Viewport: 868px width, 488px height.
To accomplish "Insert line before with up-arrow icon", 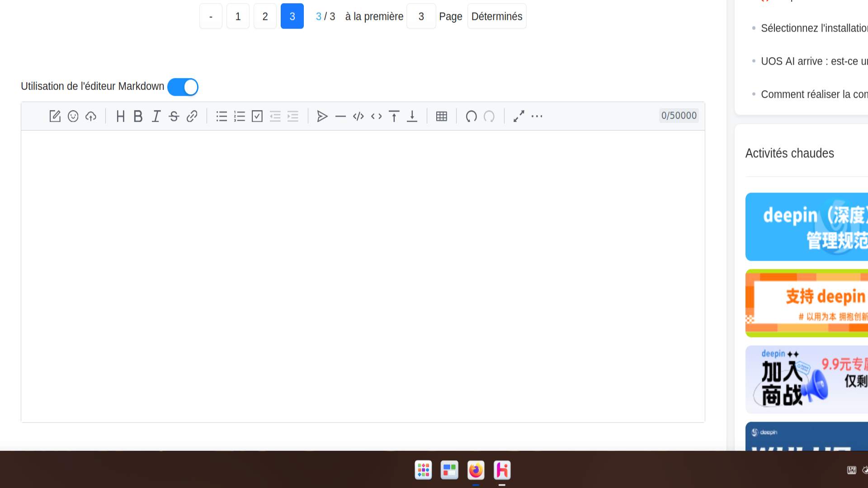I will 394,116.
